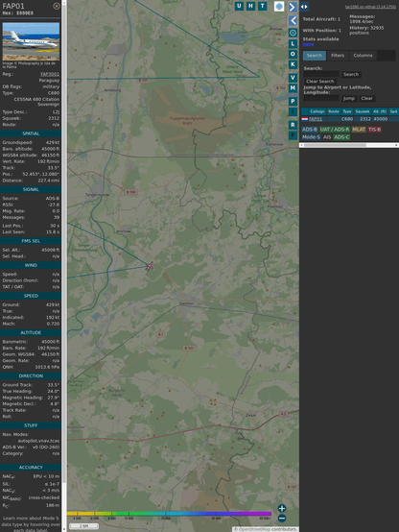
Task: Select the FAP01 row in the aircraft table
Action: [x=350, y=119]
